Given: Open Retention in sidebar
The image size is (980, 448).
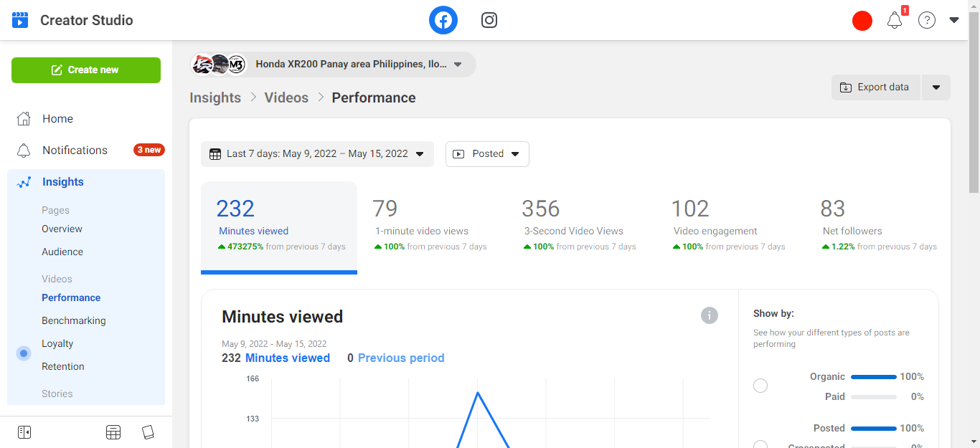Looking at the screenshot, I should (63, 367).
